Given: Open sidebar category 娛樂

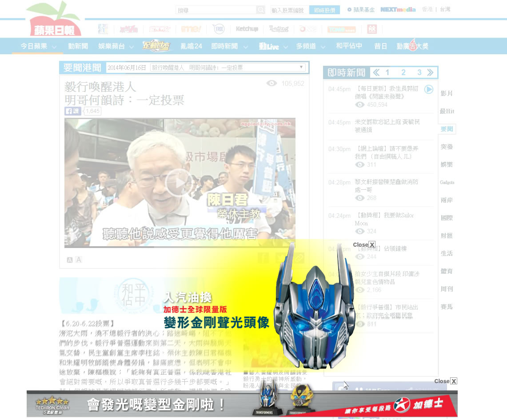Looking at the screenshot, I should click(x=447, y=164).
